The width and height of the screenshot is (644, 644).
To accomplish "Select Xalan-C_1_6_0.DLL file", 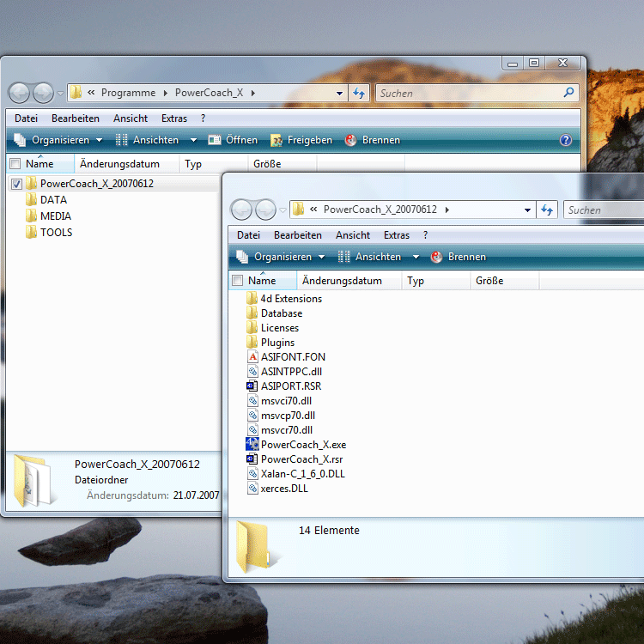I will [x=296, y=473].
